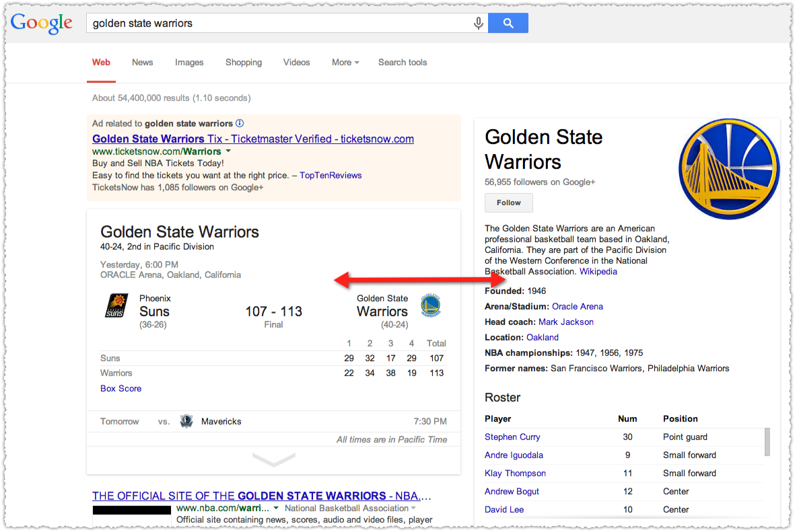The image size is (795, 532).
Task: Click the roster list scrollbar
Action: tap(767, 442)
